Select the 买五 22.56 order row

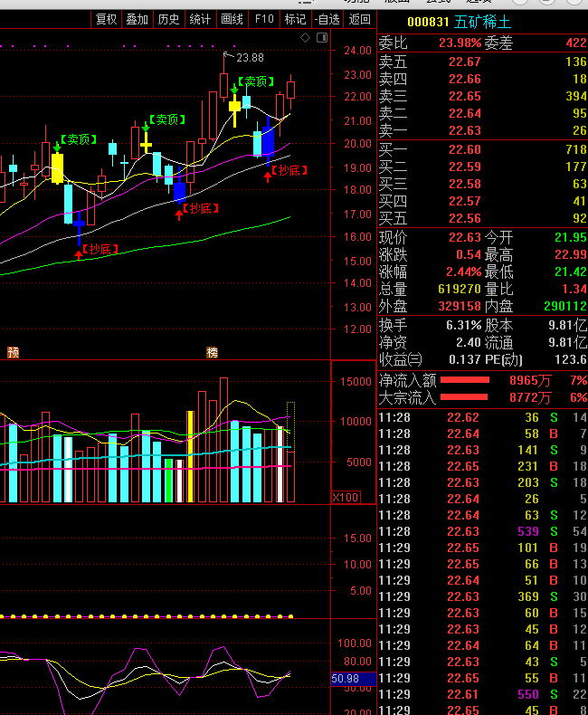pyautogui.click(x=483, y=218)
